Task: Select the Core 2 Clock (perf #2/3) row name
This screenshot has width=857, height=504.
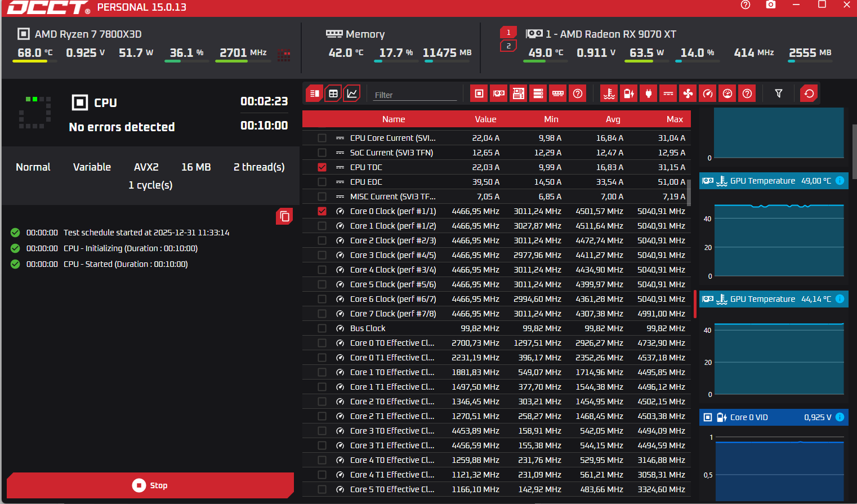Action: (393, 240)
